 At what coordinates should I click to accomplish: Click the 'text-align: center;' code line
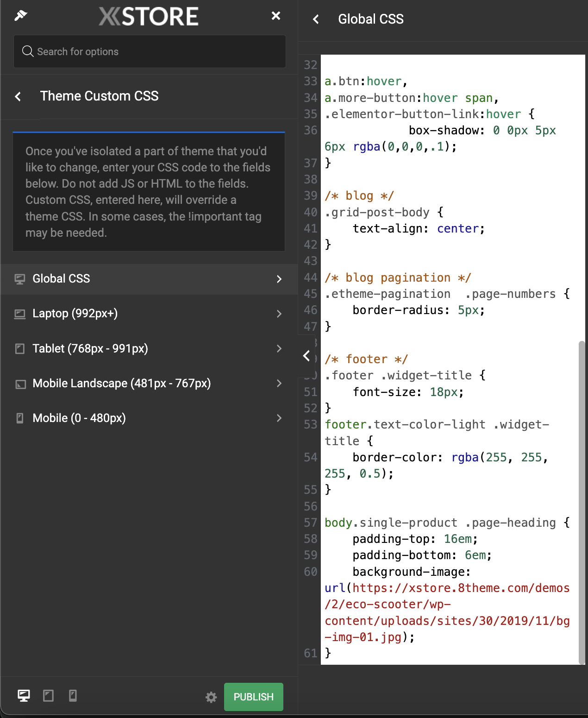(419, 228)
